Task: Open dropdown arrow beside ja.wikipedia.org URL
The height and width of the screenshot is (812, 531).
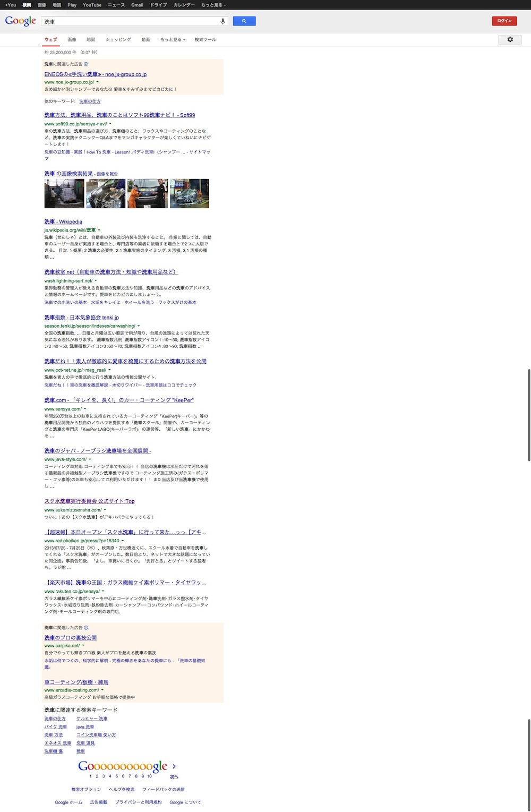Action: [x=99, y=230]
